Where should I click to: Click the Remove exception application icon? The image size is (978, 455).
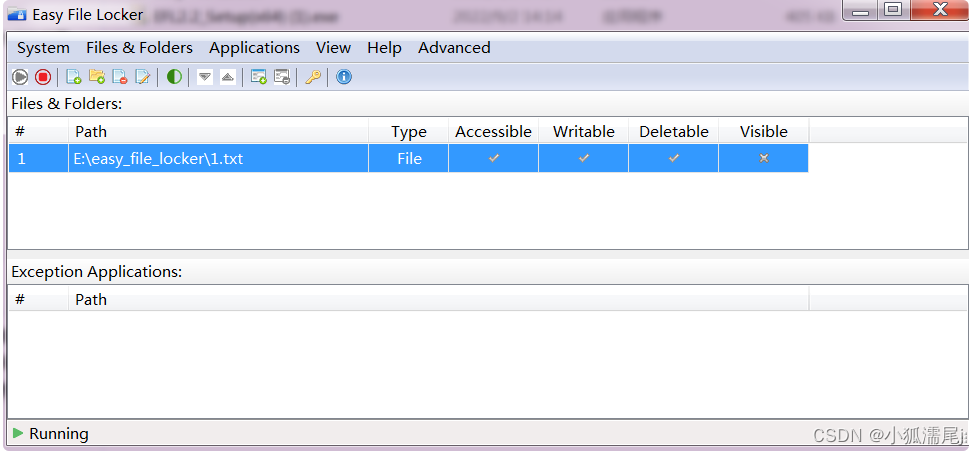[x=282, y=77]
